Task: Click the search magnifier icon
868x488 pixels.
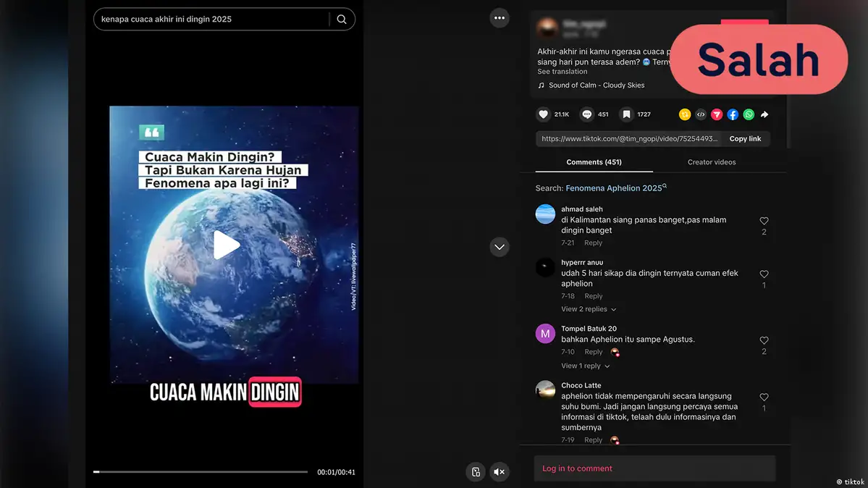Action: click(x=342, y=20)
